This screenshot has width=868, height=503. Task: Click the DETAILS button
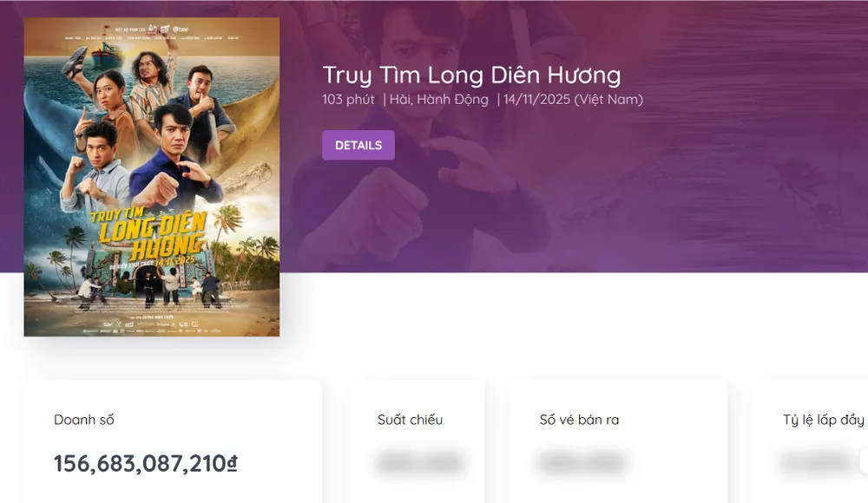358,145
